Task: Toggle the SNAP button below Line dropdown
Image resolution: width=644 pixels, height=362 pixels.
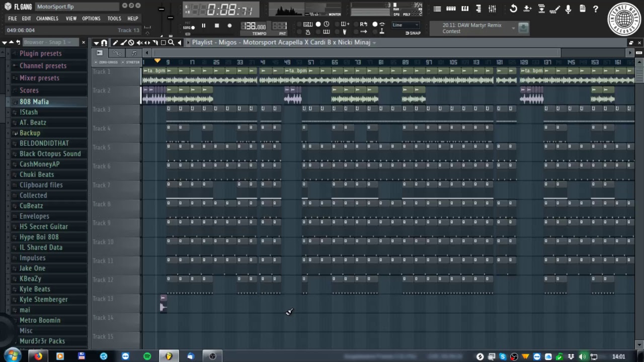Action: [413, 33]
